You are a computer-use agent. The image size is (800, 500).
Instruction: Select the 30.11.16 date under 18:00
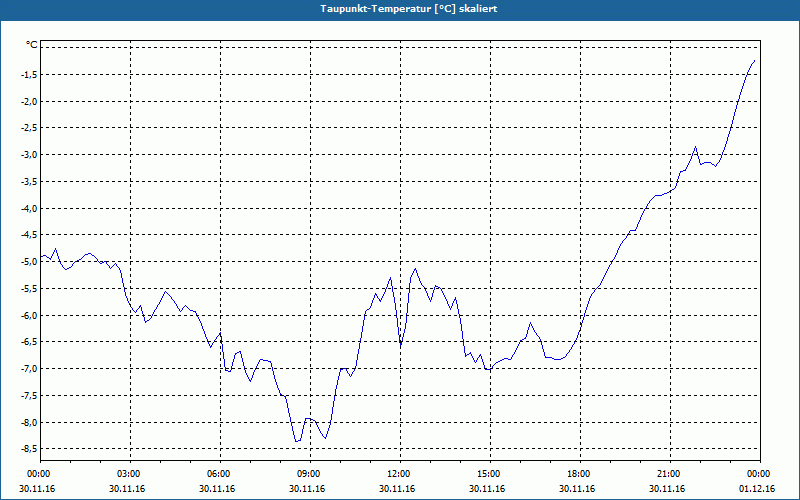pyautogui.click(x=578, y=489)
